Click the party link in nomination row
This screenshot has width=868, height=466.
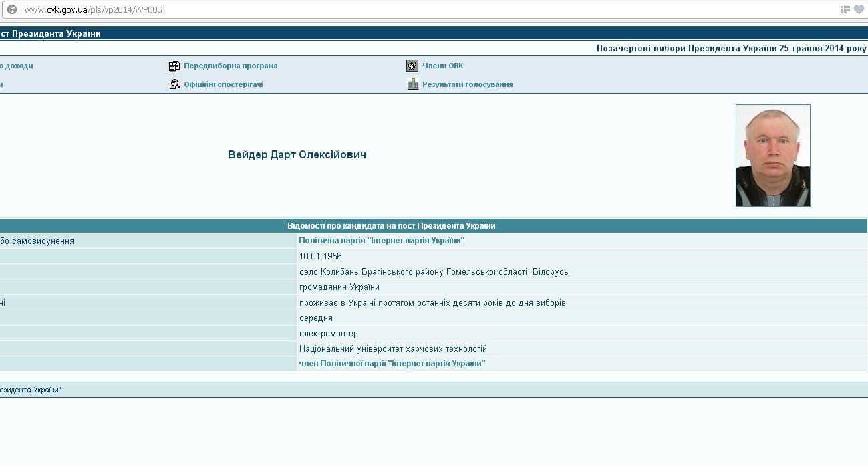coord(382,241)
